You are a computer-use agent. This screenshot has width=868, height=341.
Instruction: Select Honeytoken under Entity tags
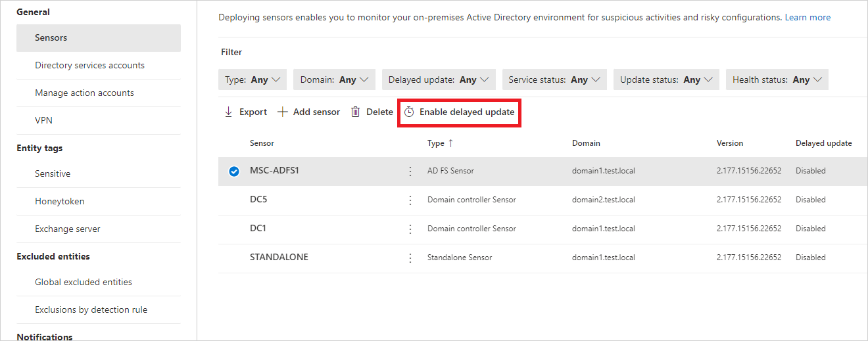59,201
